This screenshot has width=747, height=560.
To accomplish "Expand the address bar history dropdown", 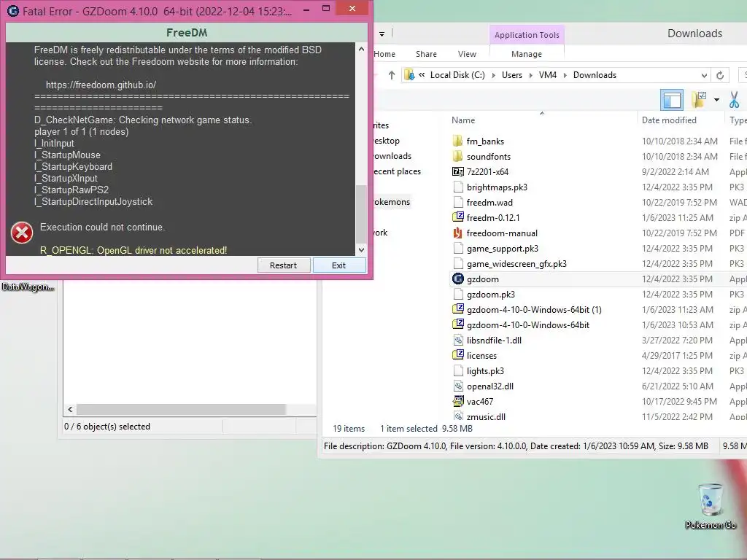I will (704, 75).
